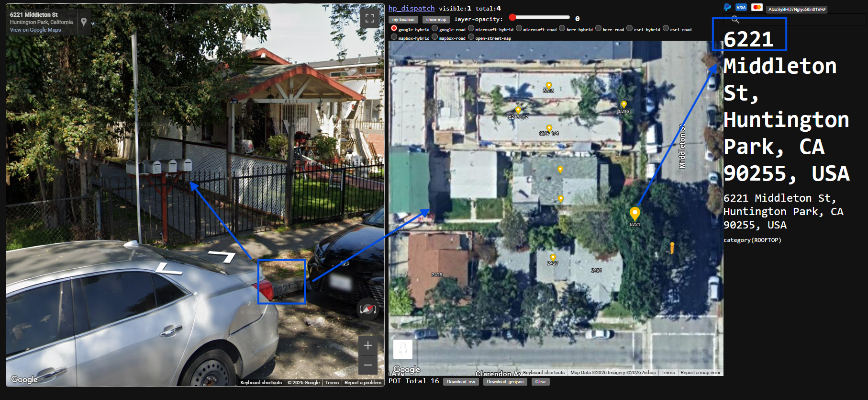
Task: Click the Street View compass icon
Action: [367, 309]
